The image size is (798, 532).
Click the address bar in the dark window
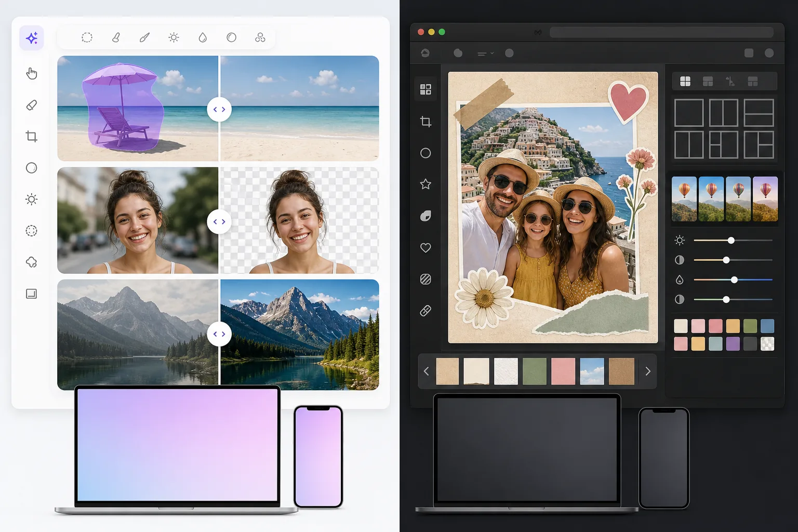[x=661, y=32]
